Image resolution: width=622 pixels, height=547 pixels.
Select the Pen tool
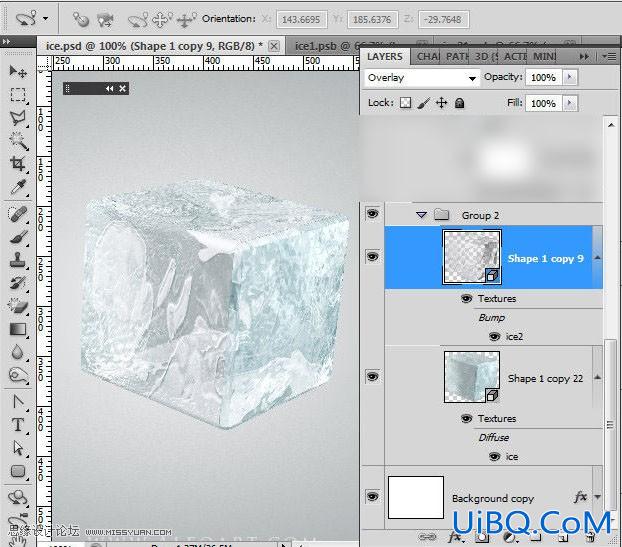click(18, 402)
